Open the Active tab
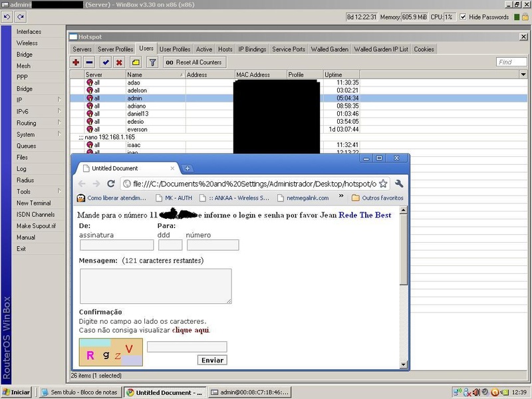Screen dimensions: 532x399 pos(204,49)
